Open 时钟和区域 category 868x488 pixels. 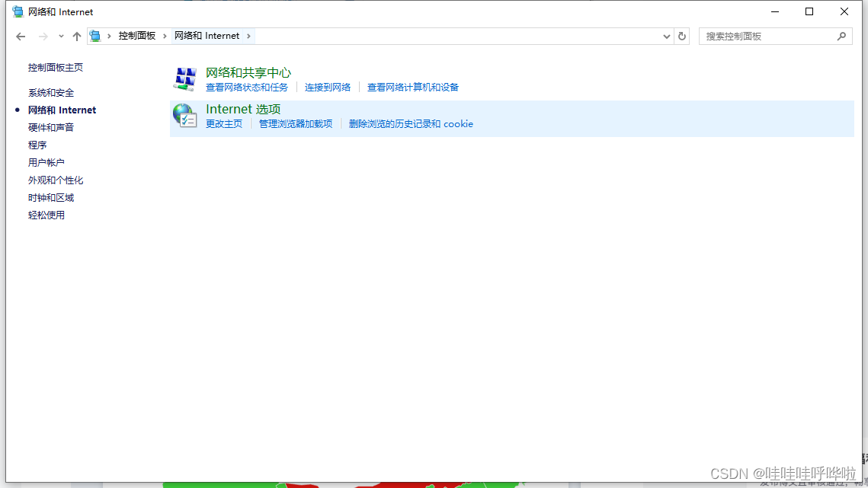(51, 197)
